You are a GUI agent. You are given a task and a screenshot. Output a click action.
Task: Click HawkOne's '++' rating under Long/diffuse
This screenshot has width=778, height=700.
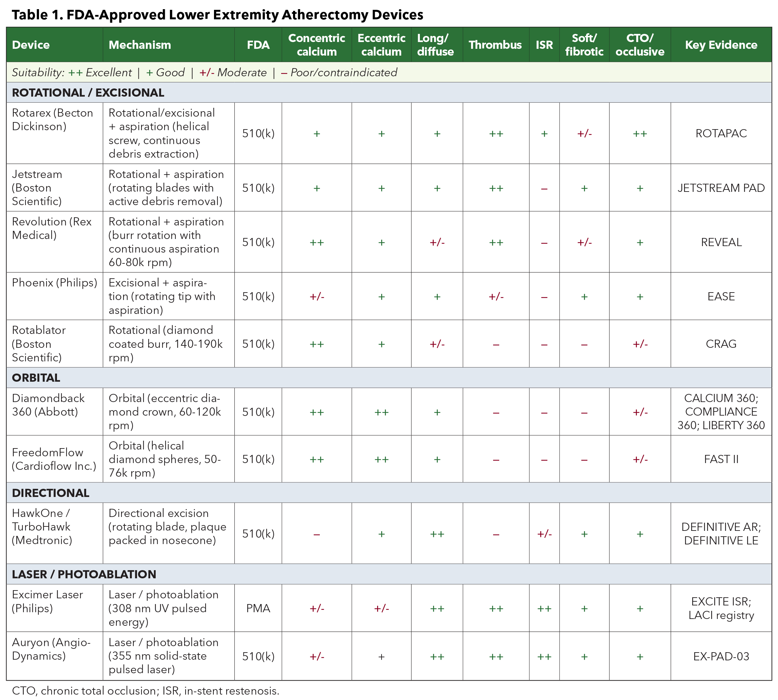tap(437, 534)
